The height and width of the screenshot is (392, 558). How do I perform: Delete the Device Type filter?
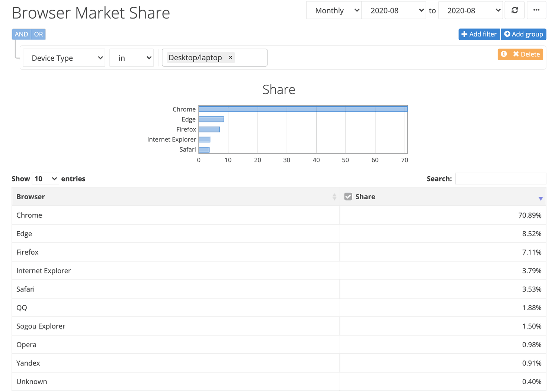coord(525,54)
